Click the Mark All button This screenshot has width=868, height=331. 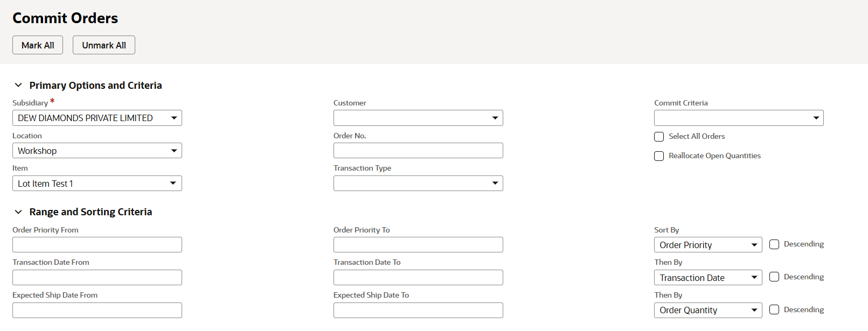pyautogui.click(x=38, y=45)
